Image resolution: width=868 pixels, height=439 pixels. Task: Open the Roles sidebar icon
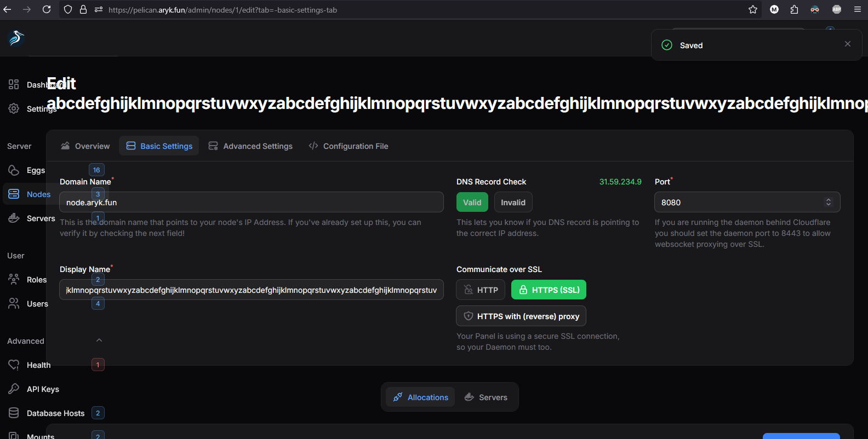(14, 280)
